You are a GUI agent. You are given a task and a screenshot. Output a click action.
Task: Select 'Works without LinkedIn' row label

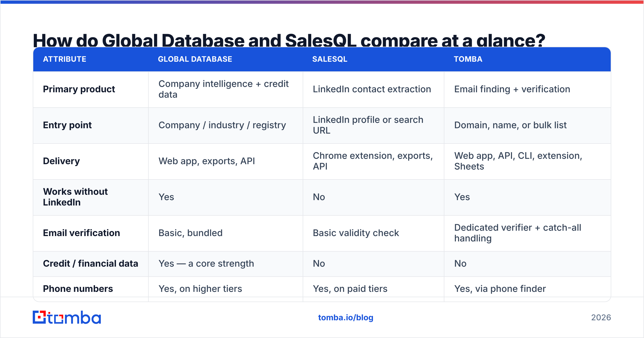click(75, 197)
